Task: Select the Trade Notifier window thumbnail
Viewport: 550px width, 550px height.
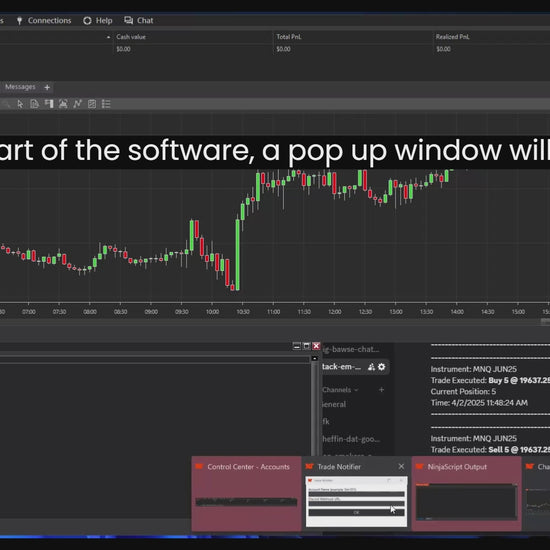Action: coord(356,502)
